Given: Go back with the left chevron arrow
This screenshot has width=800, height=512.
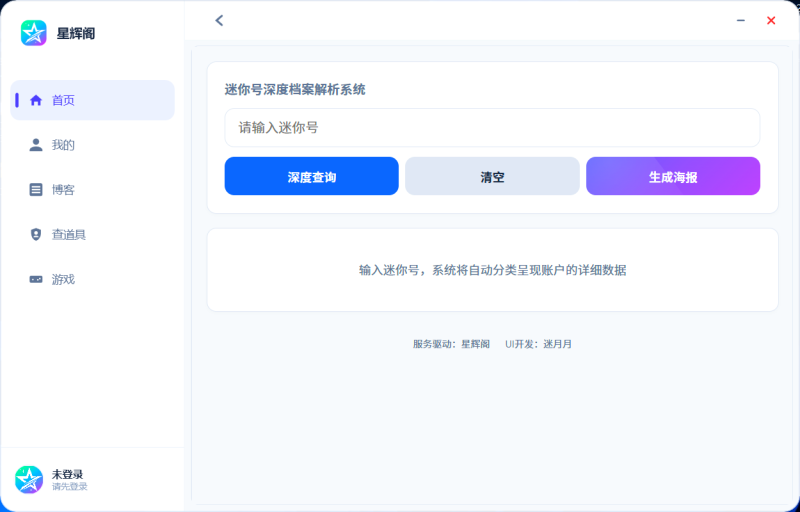Looking at the screenshot, I should (x=219, y=20).
